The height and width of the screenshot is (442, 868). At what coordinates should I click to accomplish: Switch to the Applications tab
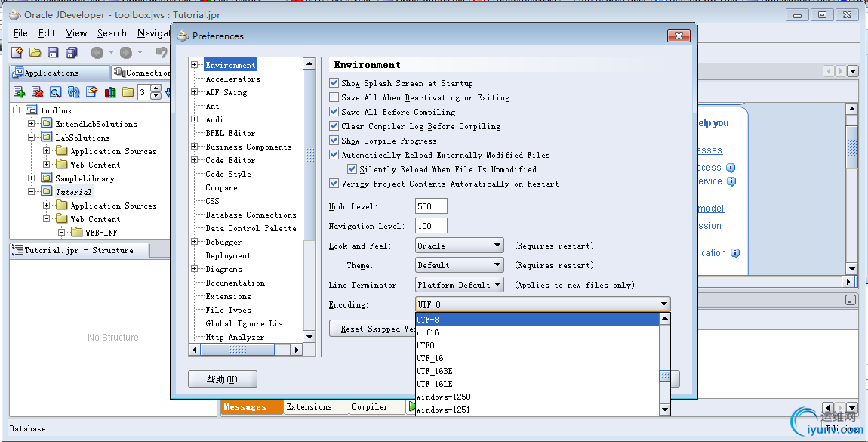point(60,73)
